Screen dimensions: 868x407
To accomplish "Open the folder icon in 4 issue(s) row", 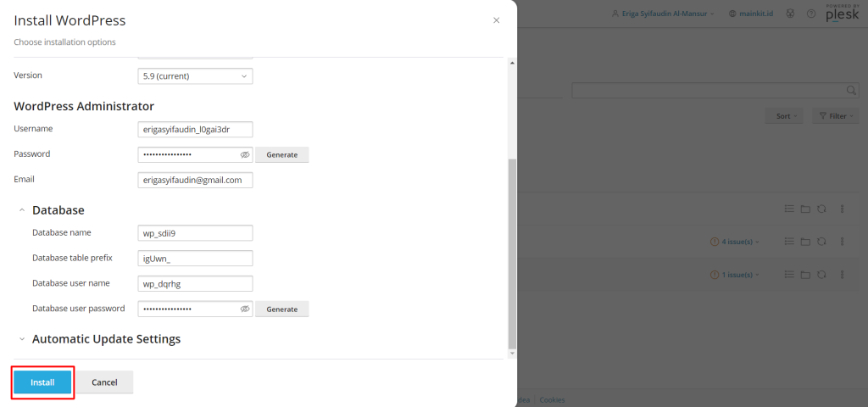I will pos(805,242).
